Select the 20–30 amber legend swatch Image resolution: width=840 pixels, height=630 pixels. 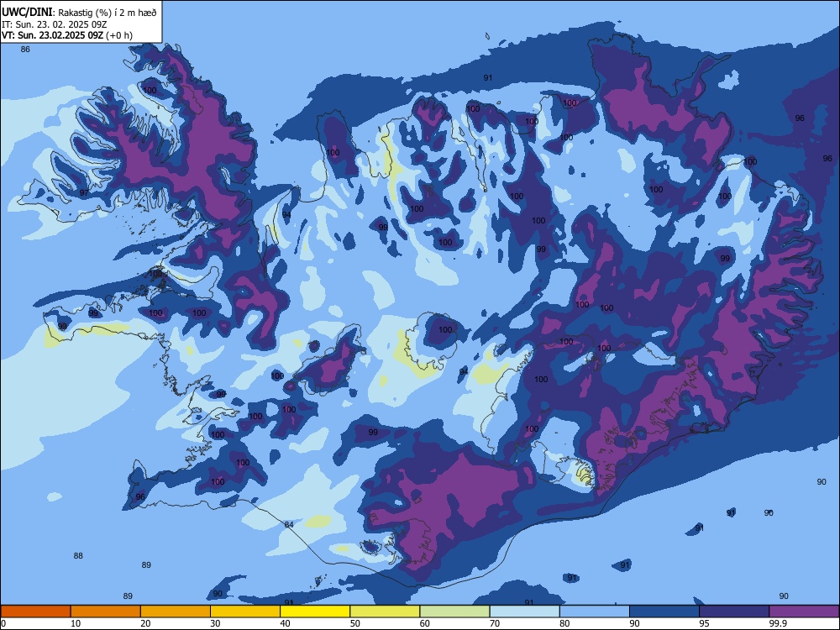pos(176,612)
